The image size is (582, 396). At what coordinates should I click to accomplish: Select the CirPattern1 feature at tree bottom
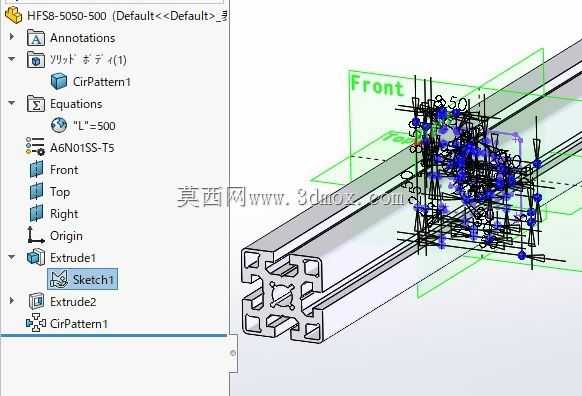pyautogui.click(x=79, y=324)
